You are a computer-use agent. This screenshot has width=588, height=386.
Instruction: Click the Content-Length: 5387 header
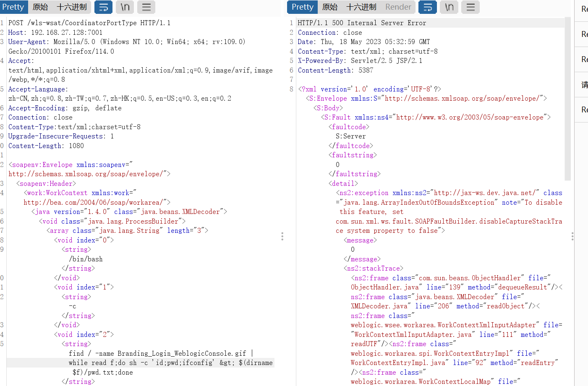(x=336, y=70)
